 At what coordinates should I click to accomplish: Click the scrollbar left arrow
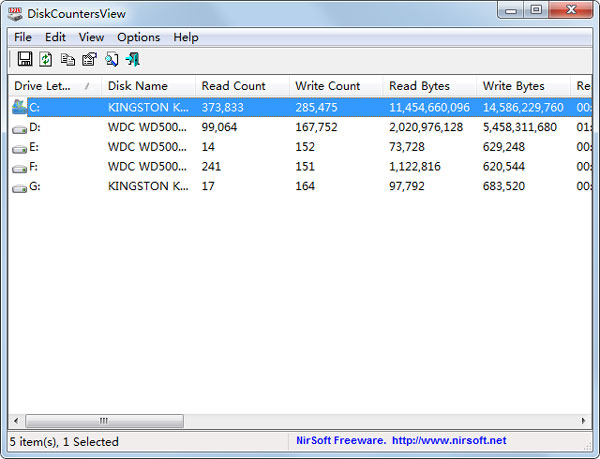[x=16, y=421]
